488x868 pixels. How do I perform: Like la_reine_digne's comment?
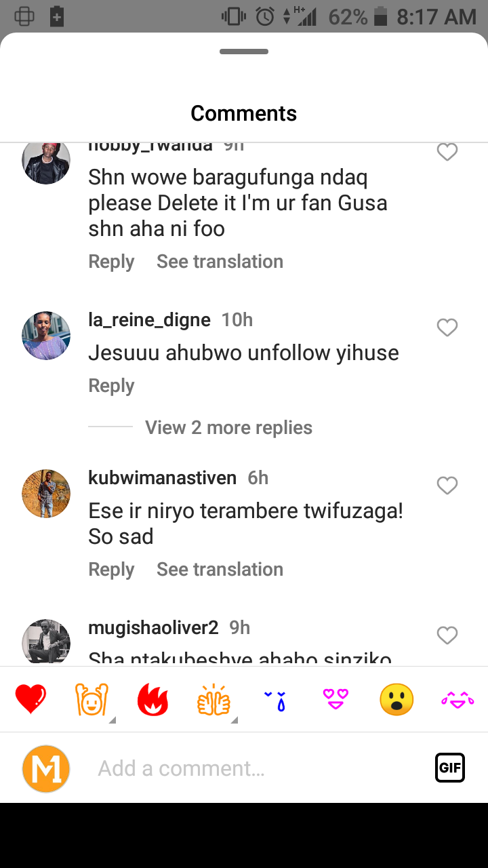[x=447, y=328]
